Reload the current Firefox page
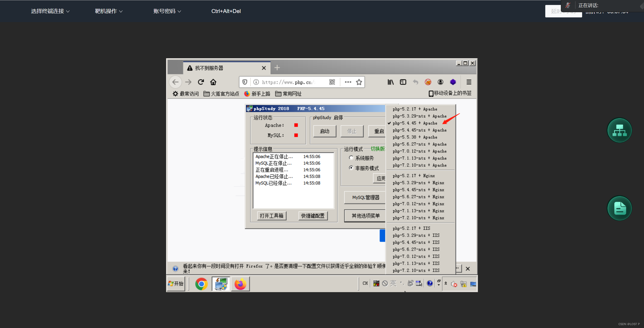The image size is (644, 328). [201, 82]
